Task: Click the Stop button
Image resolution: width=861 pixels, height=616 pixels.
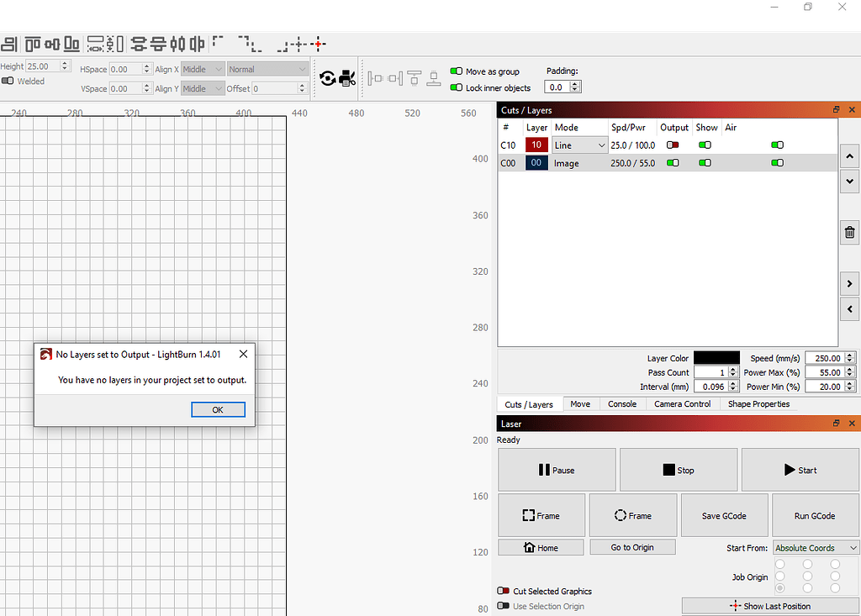Action: pos(679,470)
